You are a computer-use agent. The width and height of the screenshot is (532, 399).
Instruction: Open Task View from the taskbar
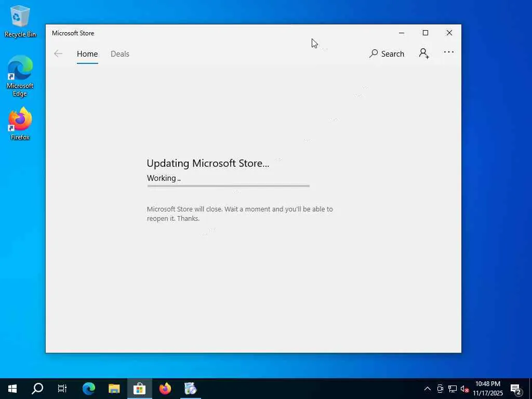pos(62,389)
